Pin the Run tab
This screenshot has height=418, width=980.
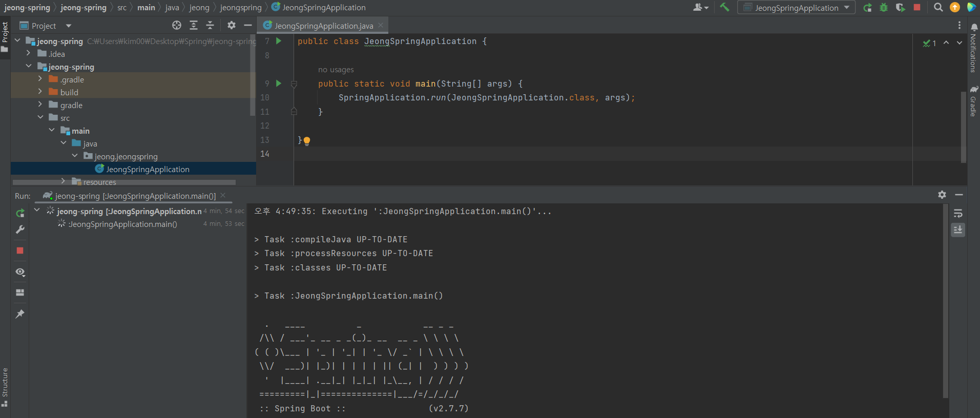[x=20, y=313]
